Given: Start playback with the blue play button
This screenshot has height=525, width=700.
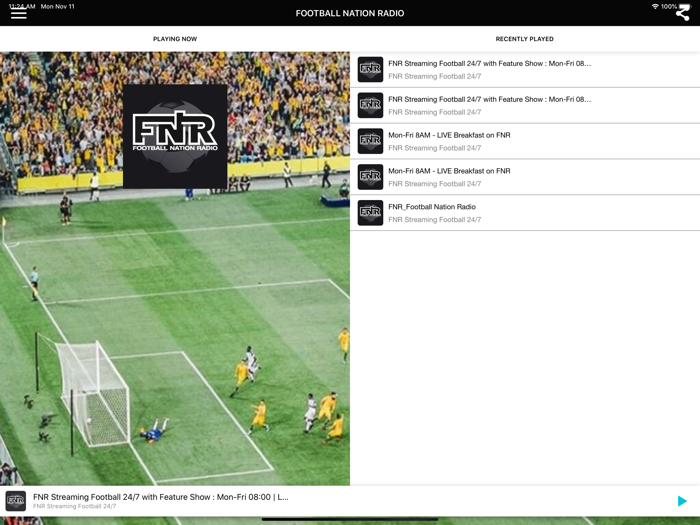Looking at the screenshot, I should [x=682, y=501].
